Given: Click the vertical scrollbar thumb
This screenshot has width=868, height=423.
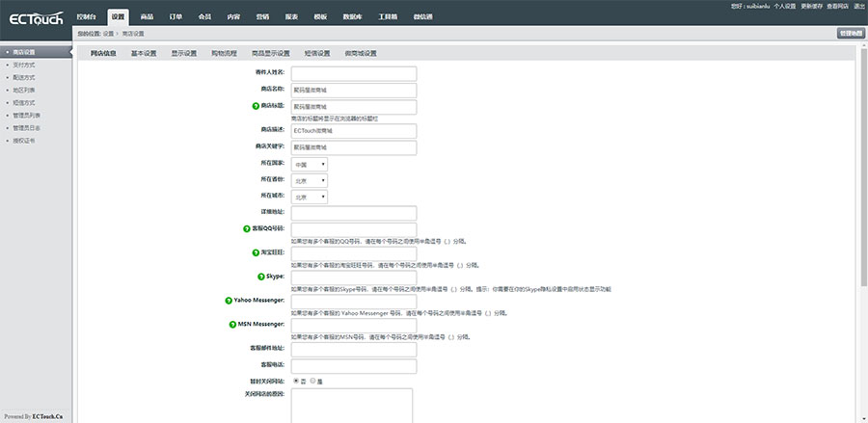Looking at the screenshot, I should point(863,168).
